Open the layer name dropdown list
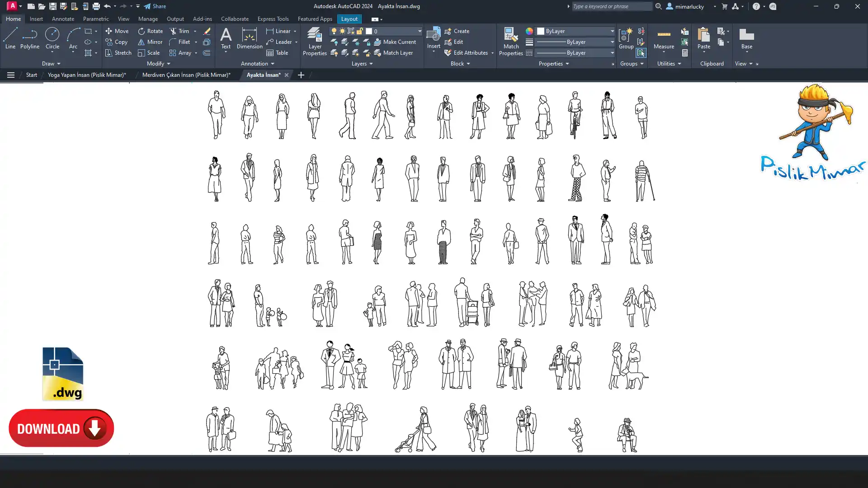Image resolution: width=868 pixels, height=488 pixels. click(x=420, y=31)
